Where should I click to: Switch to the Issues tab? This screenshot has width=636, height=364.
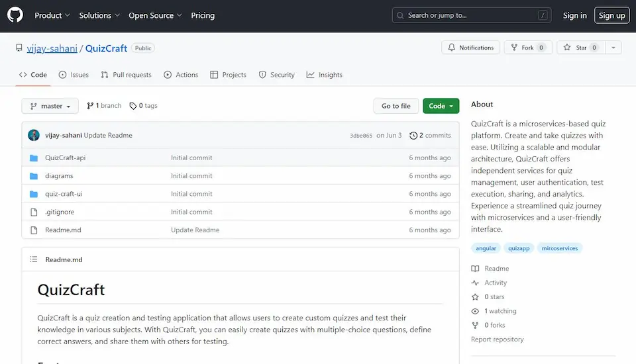(x=74, y=75)
